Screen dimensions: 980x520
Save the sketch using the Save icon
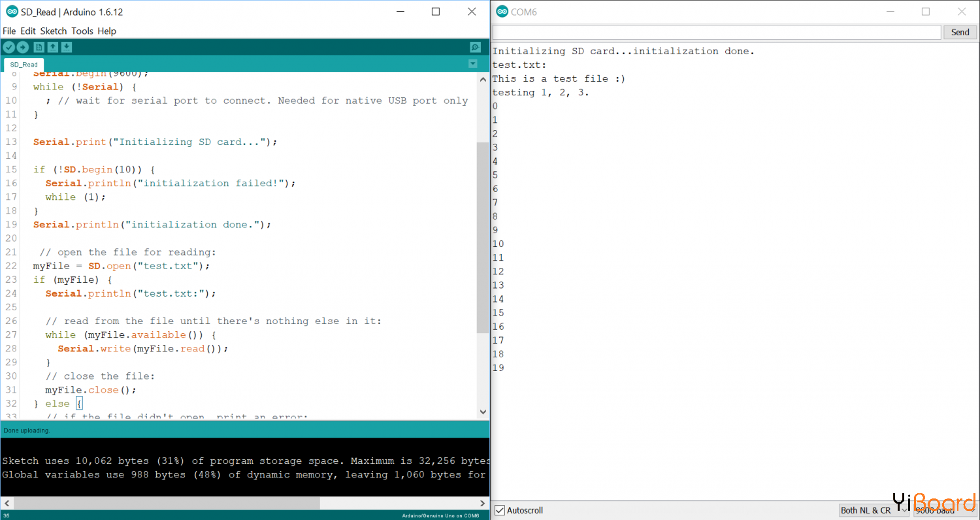(67, 47)
